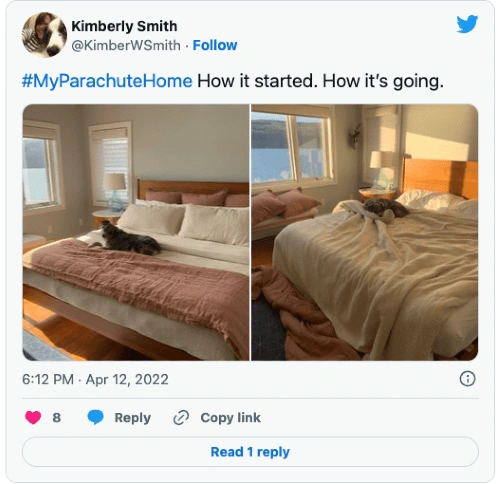View right photo of messy bed
Viewport: 500px width, 484px height.
click(365, 232)
